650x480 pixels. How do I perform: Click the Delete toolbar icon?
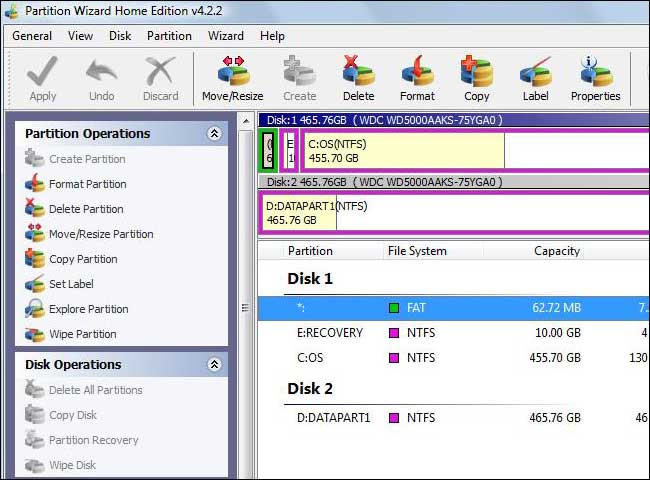(x=358, y=72)
